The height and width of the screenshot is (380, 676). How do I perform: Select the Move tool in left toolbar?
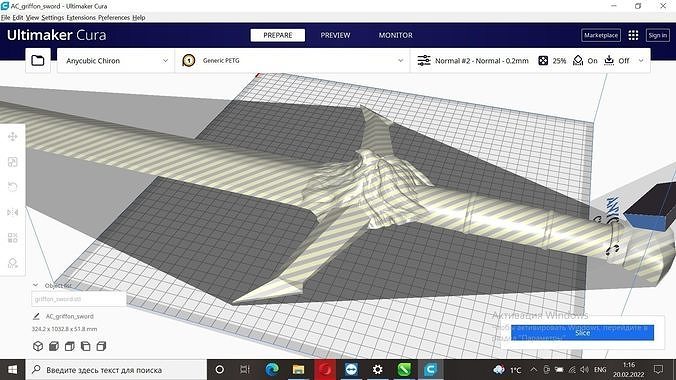pyautogui.click(x=13, y=137)
